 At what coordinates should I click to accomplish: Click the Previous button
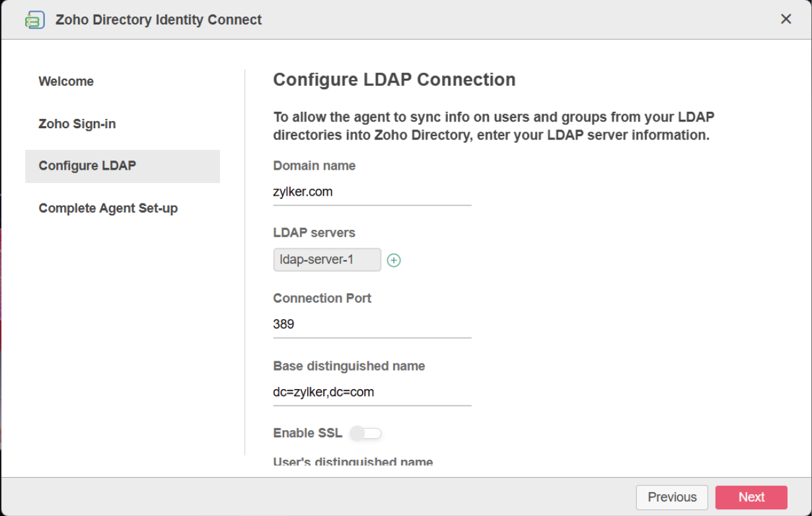[x=672, y=498]
